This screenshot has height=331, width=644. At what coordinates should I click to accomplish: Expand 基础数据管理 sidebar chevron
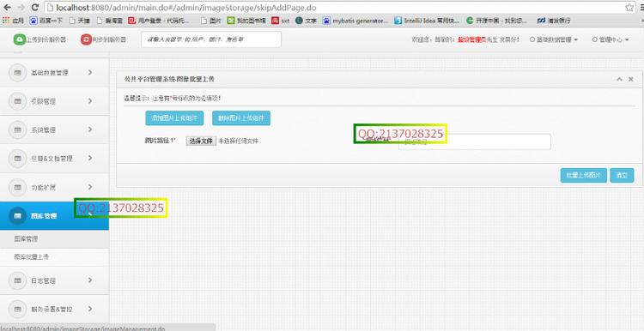point(90,72)
